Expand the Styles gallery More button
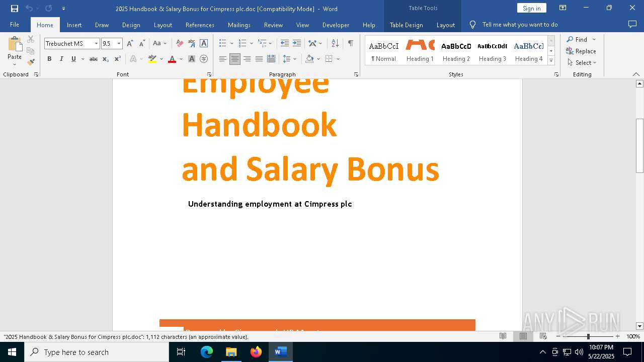The image size is (644, 362). point(551,60)
